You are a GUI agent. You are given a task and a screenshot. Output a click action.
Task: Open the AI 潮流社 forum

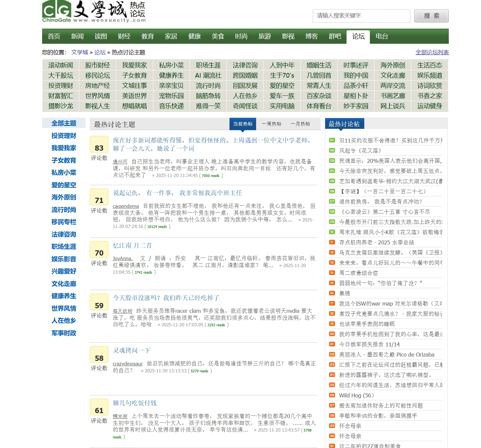(208, 75)
